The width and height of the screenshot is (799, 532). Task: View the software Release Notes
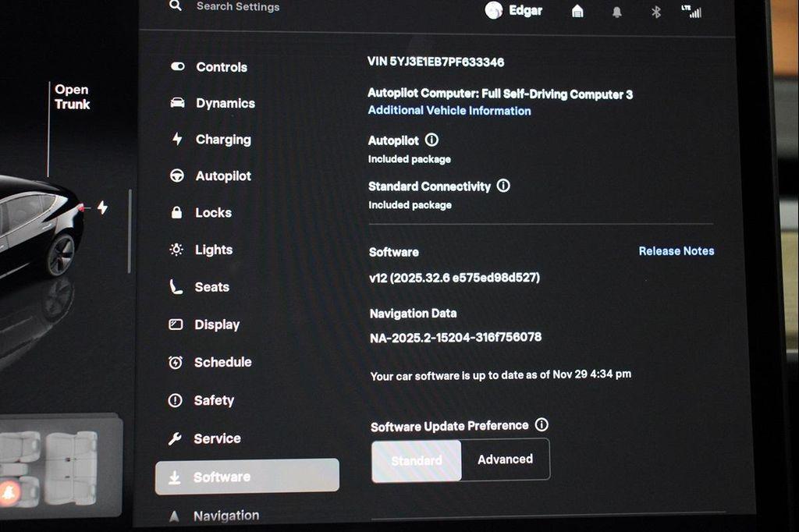point(676,250)
